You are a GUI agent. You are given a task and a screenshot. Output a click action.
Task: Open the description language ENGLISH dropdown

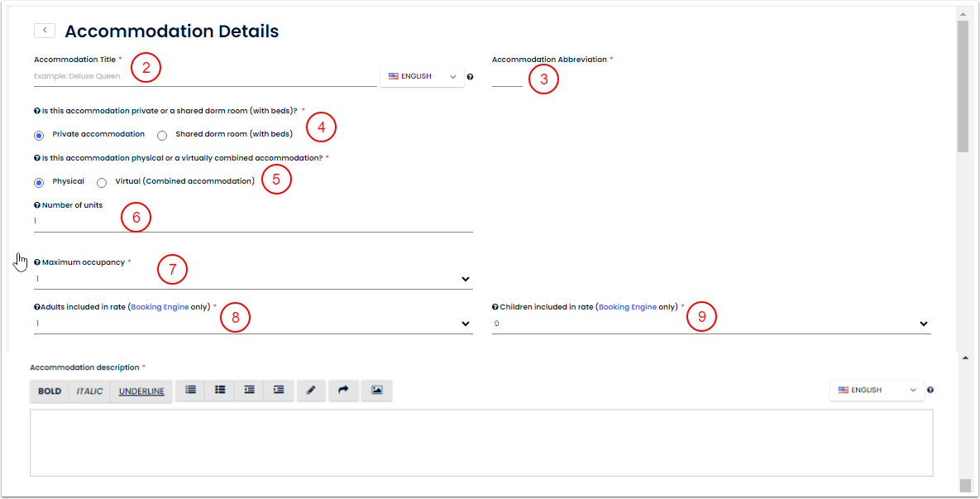coord(877,390)
